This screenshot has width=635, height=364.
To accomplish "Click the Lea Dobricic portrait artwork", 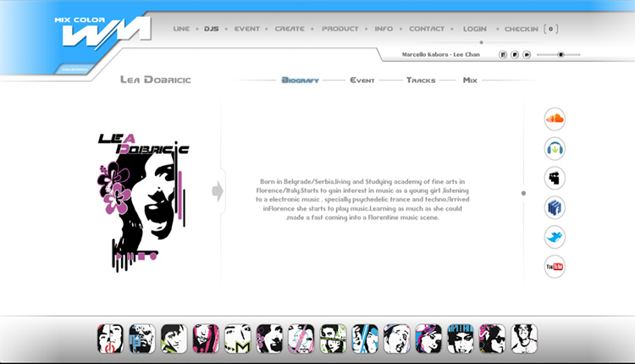I will coord(143,202).
